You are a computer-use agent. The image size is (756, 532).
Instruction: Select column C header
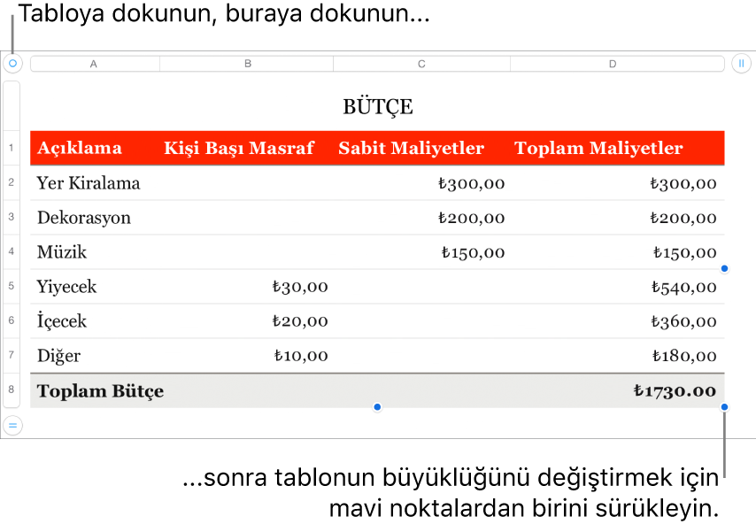[421, 64]
